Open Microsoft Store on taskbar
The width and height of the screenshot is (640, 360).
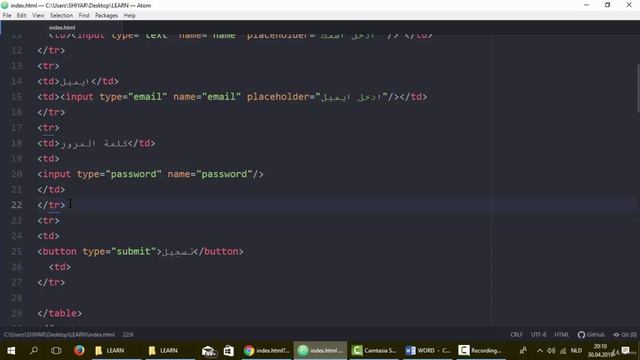[229, 351]
